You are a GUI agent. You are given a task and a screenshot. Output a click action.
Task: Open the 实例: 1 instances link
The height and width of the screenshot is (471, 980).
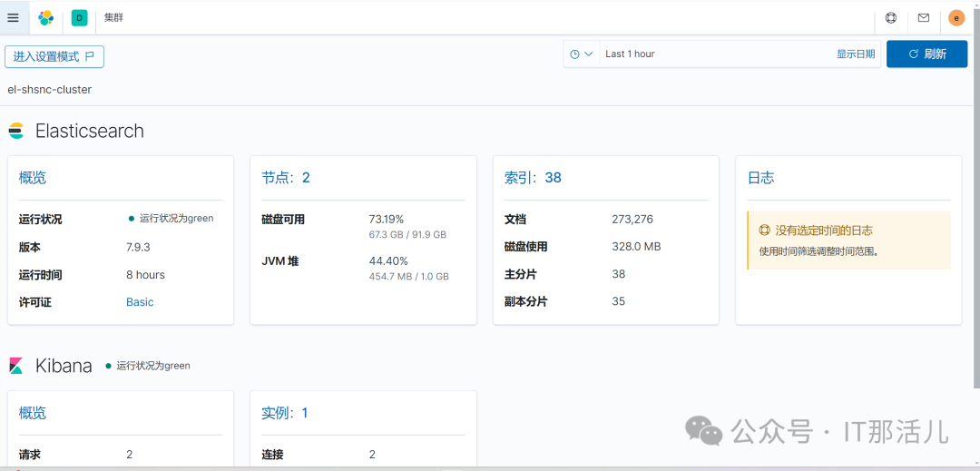[284, 413]
